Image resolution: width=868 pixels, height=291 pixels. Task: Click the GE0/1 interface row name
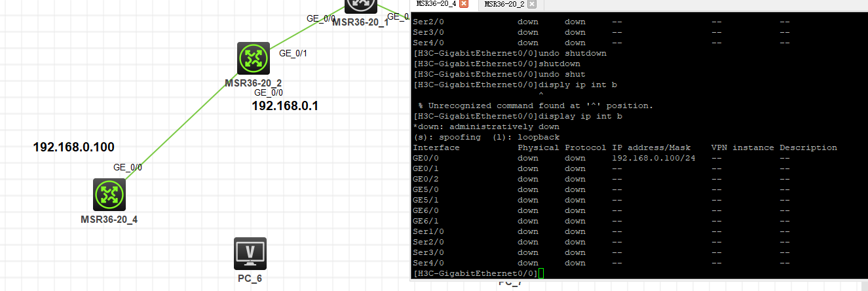click(x=426, y=168)
